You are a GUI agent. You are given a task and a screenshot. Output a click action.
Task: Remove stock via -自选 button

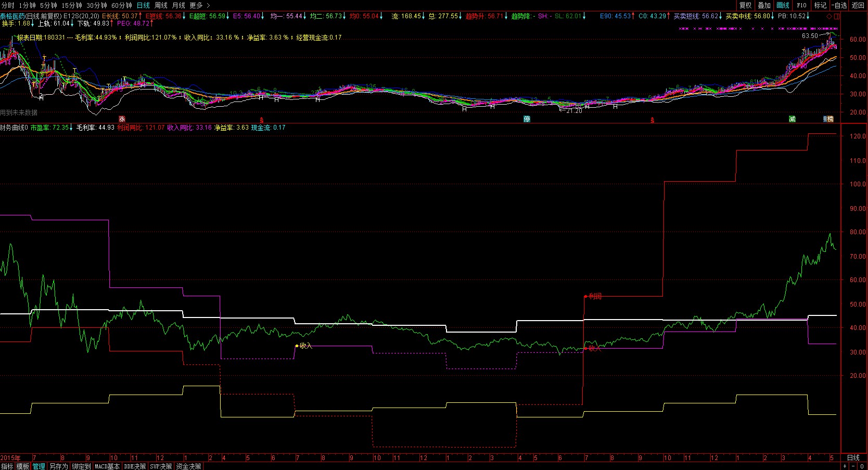839,5
